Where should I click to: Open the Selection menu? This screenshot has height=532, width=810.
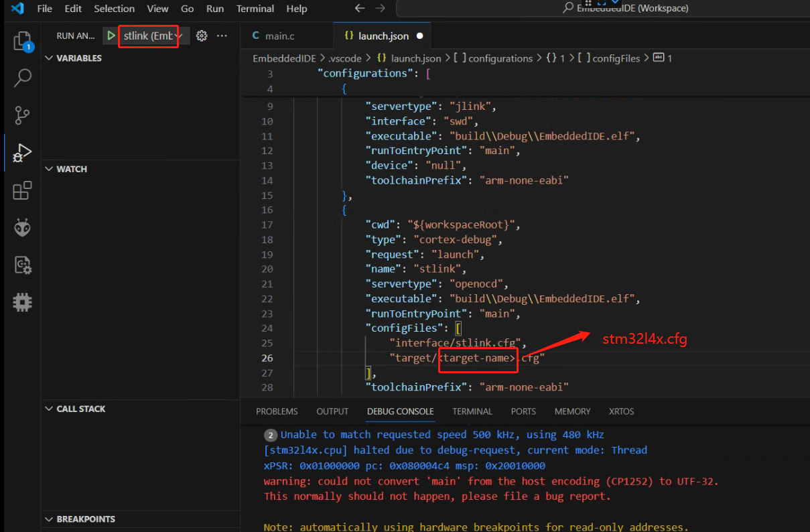pyautogui.click(x=114, y=9)
